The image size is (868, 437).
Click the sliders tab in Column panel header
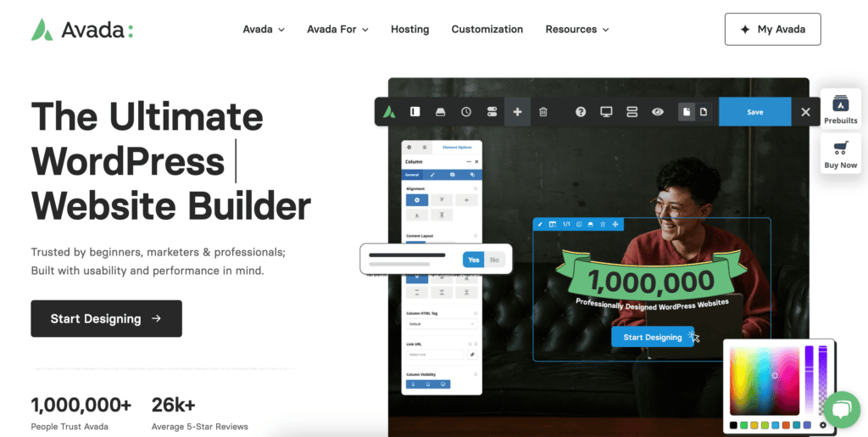pyautogui.click(x=424, y=148)
